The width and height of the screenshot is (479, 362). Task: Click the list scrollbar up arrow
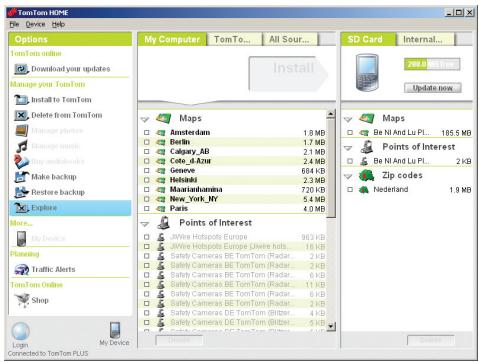point(331,114)
